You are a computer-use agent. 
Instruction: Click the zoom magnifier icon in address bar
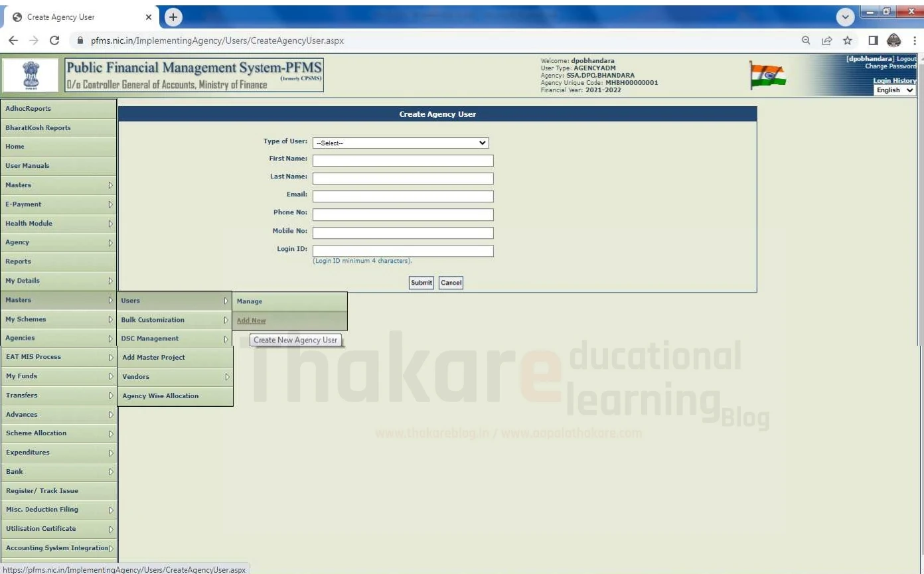pyautogui.click(x=806, y=40)
